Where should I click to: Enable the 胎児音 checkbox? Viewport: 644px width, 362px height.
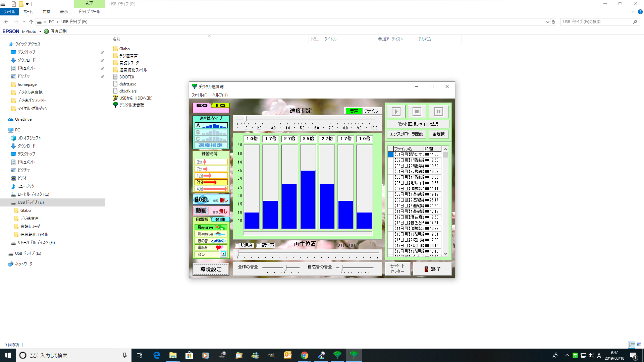[237, 245]
